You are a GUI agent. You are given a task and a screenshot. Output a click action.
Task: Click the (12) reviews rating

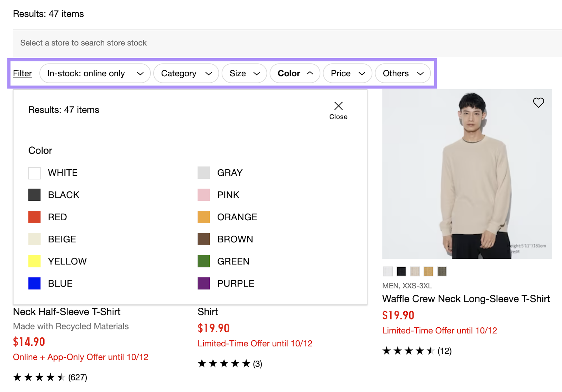[x=445, y=351]
